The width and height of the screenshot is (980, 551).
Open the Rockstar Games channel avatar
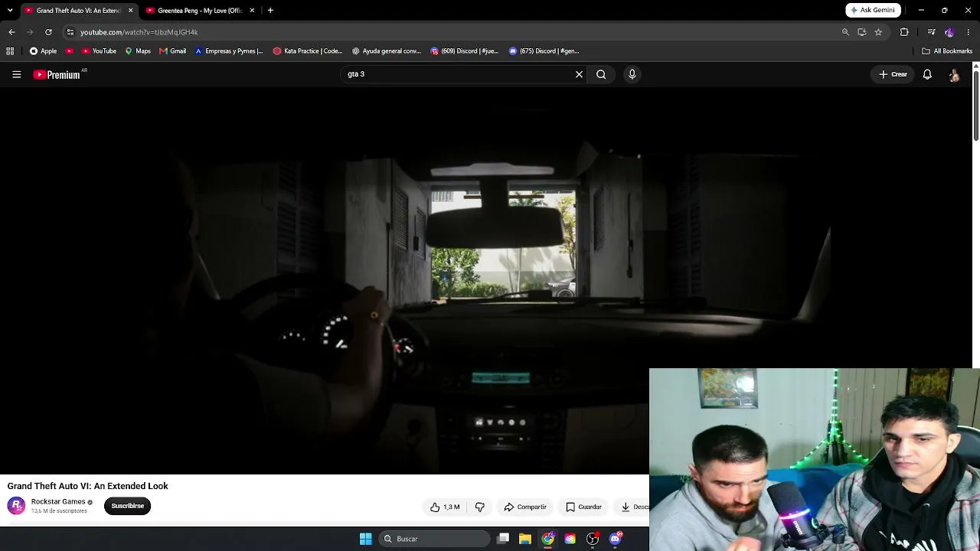[16, 506]
